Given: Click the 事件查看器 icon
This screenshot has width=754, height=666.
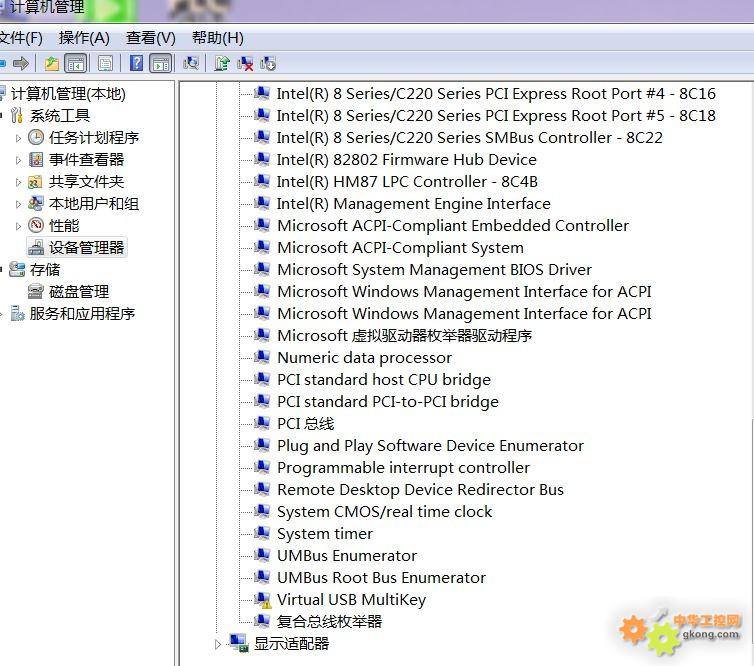Looking at the screenshot, I should tap(36, 160).
